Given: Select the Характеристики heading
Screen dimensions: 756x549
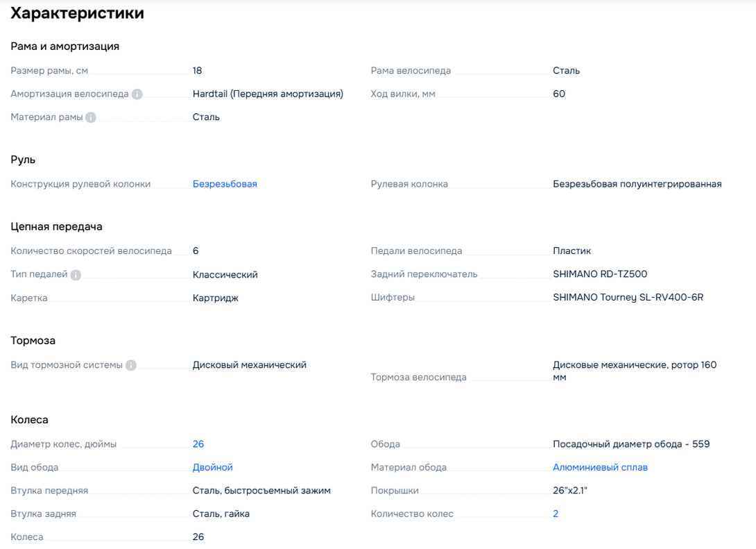Looking at the screenshot, I should (x=77, y=13).
